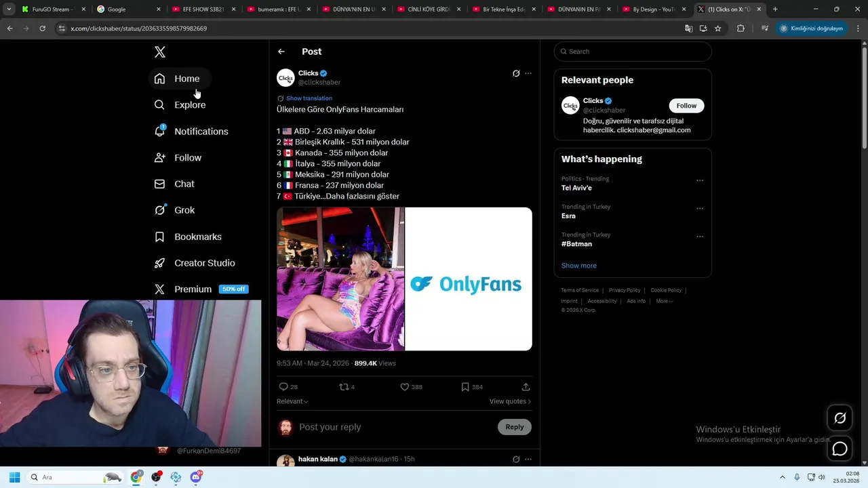Open Follow in the X sidebar
The height and width of the screenshot is (488, 868).
pyautogui.click(x=178, y=158)
